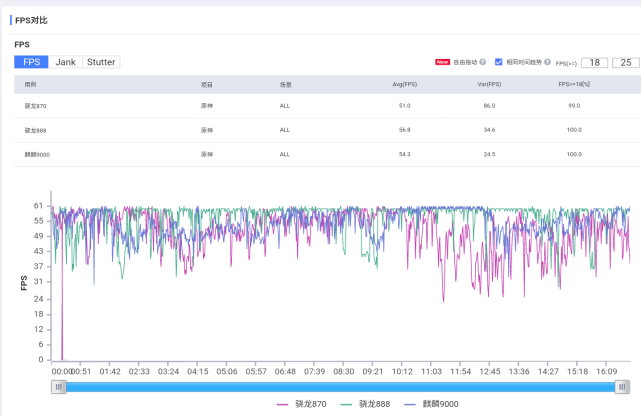Click the 自由拖动 label
This screenshot has height=416, width=641.
click(x=465, y=62)
